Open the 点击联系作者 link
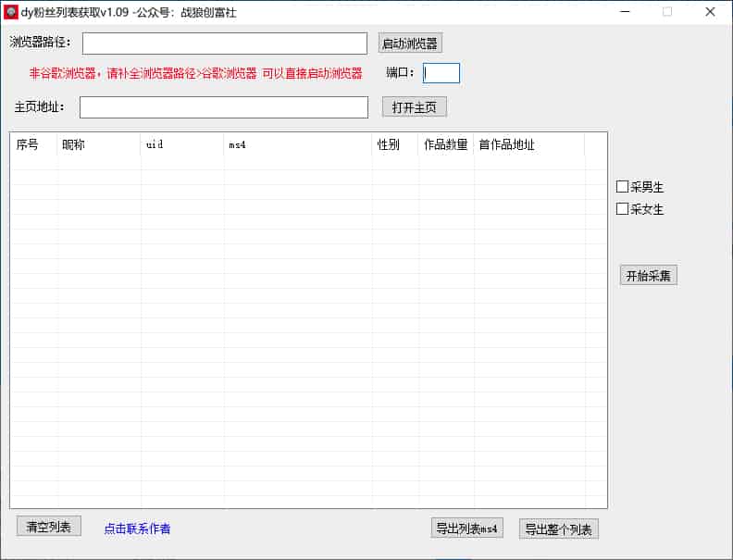 [137, 529]
